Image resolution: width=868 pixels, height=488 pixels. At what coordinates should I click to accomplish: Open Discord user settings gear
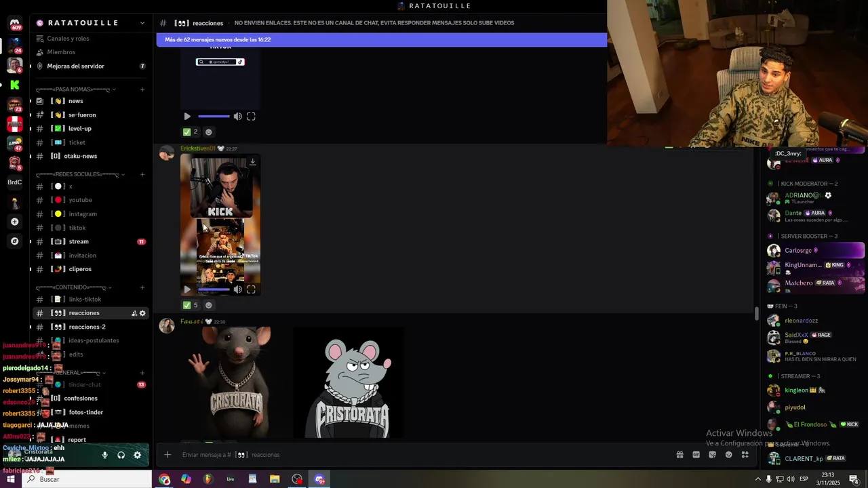click(137, 455)
